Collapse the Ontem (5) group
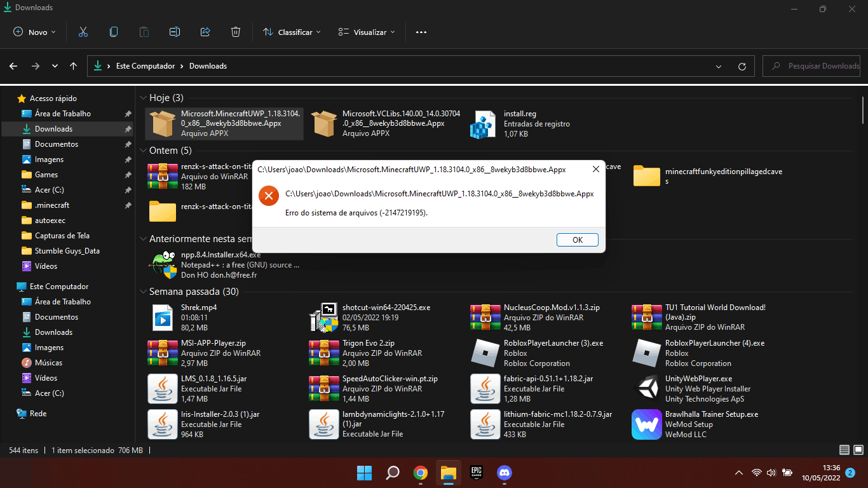This screenshot has height=488, width=868. tap(144, 151)
